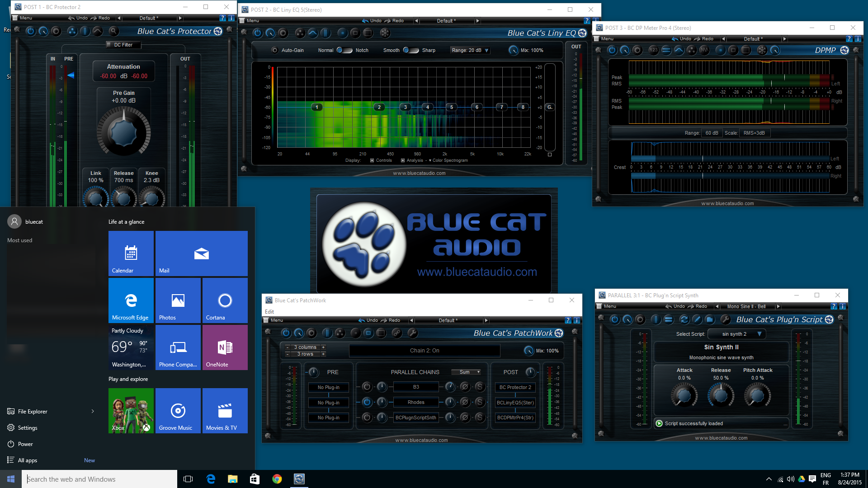This screenshot has width=868, height=488.
Task: Click Liny EQ snowflake freeze icon
Action: 385,33
